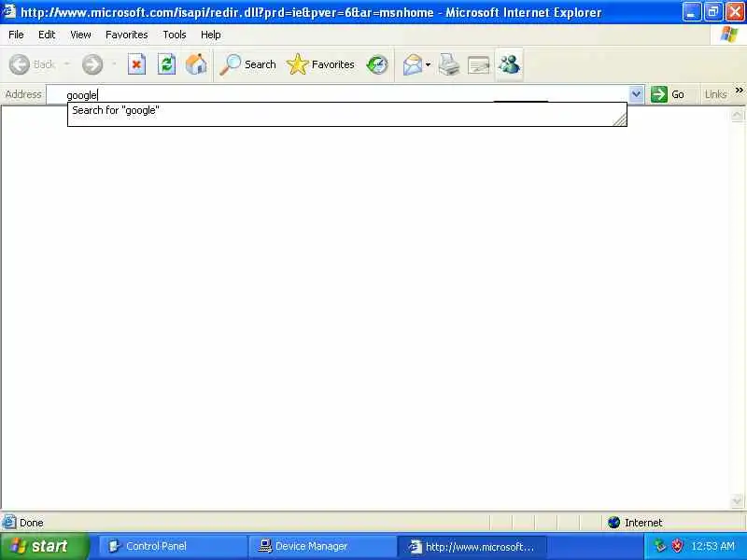The width and height of the screenshot is (747, 560).
Task: Click the autocomplete dropdown resize grip
Action: coord(620,120)
